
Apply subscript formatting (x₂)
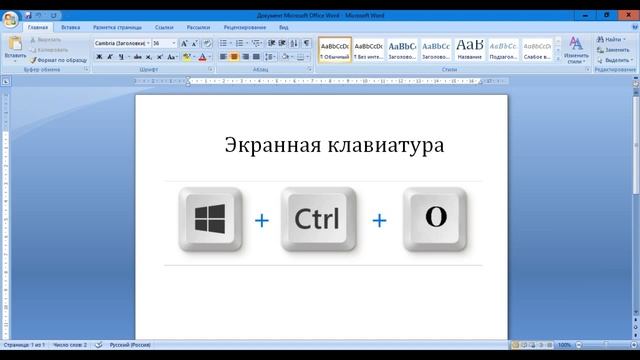tap(149, 57)
